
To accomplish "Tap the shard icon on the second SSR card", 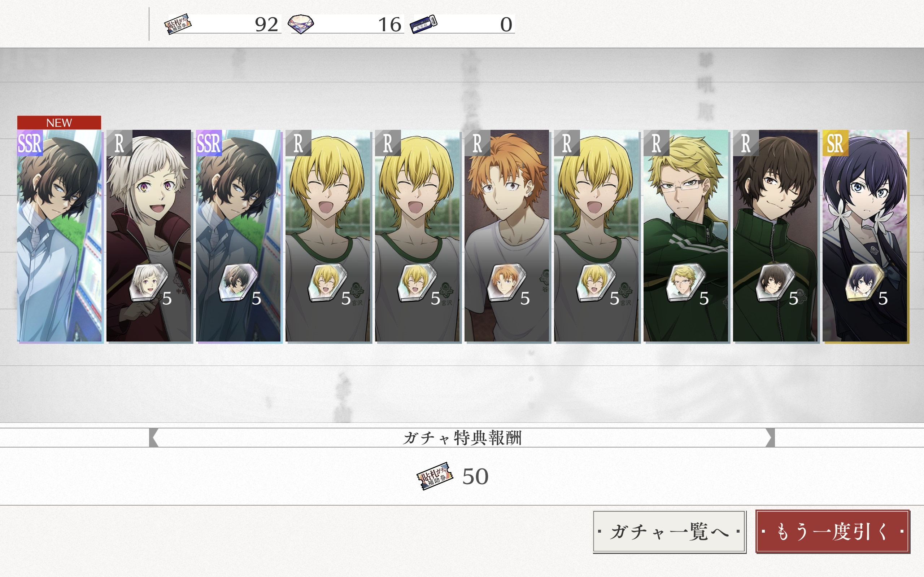I will point(237,283).
